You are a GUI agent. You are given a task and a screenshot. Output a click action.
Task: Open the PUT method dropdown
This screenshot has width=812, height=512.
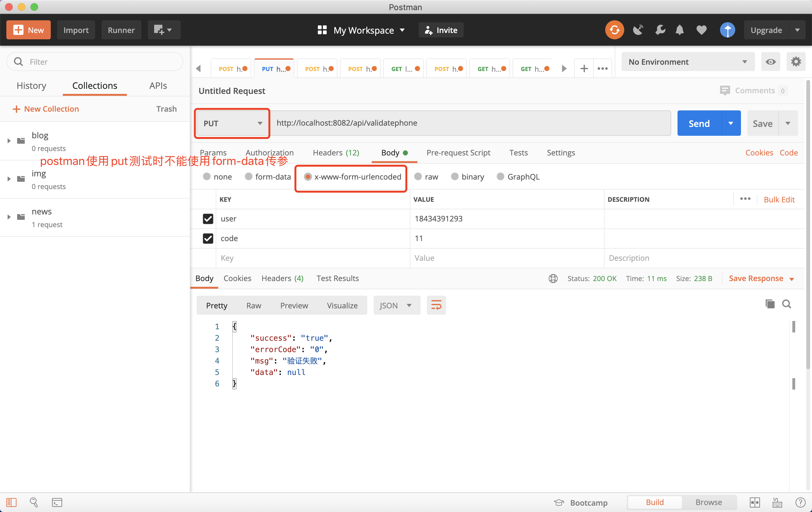pos(232,123)
